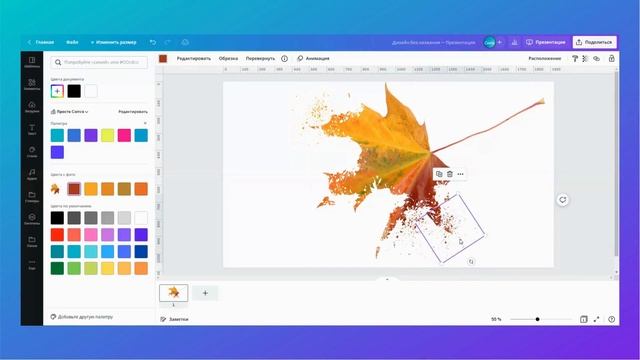Select the page 1 leaf thumbnail
The image size is (640, 360).
(x=173, y=293)
